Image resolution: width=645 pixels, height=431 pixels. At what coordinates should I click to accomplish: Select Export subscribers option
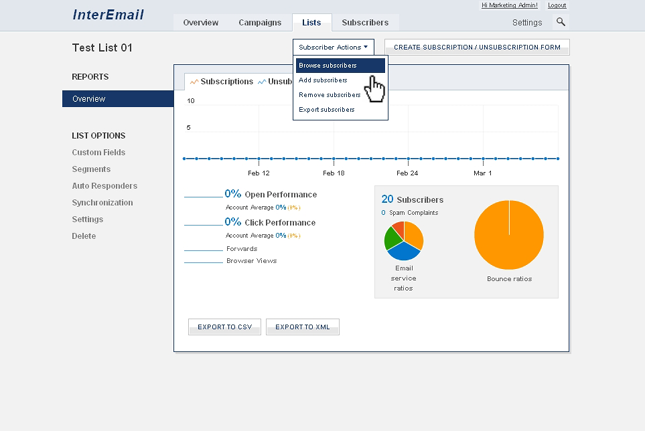click(x=326, y=109)
